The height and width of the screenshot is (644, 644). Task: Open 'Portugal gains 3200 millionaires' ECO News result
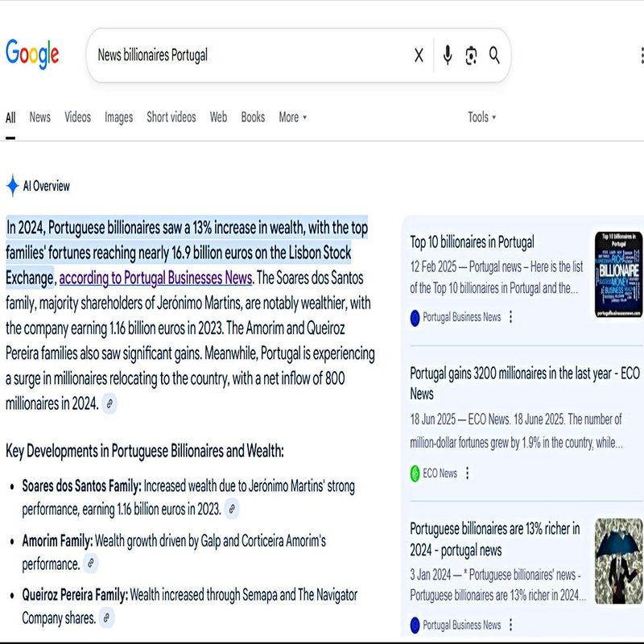525,383
